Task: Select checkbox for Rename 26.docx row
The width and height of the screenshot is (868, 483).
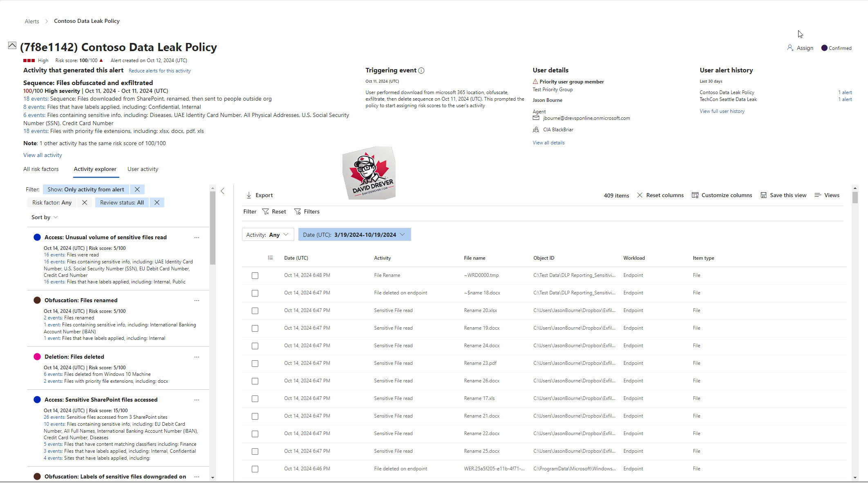Action: [x=255, y=381]
